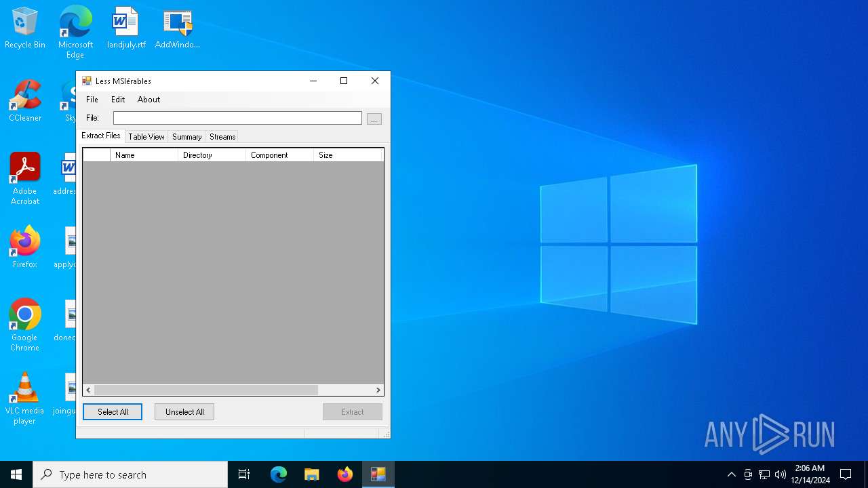
Task: Select the Firefox desktop icon
Action: click(25, 247)
